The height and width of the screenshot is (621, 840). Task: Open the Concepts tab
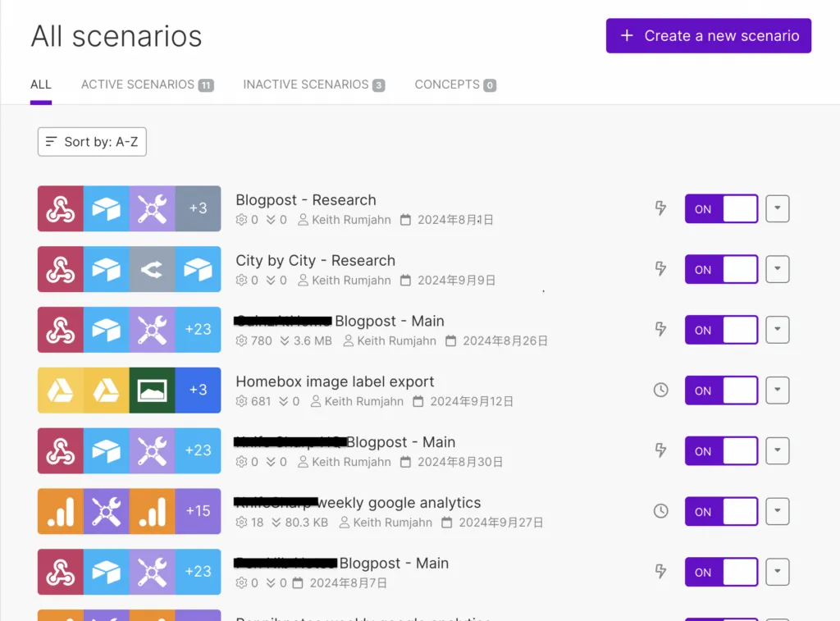point(454,84)
